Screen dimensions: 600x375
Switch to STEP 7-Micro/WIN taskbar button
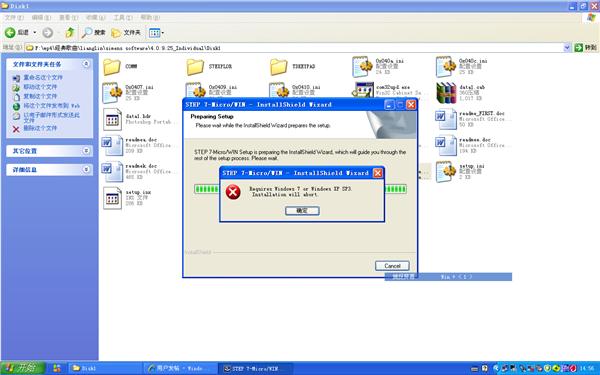tap(255, 368)
